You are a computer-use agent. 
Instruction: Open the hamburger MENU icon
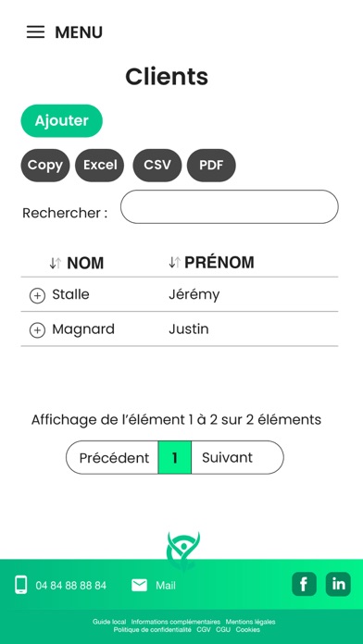[x=36, y=32]
